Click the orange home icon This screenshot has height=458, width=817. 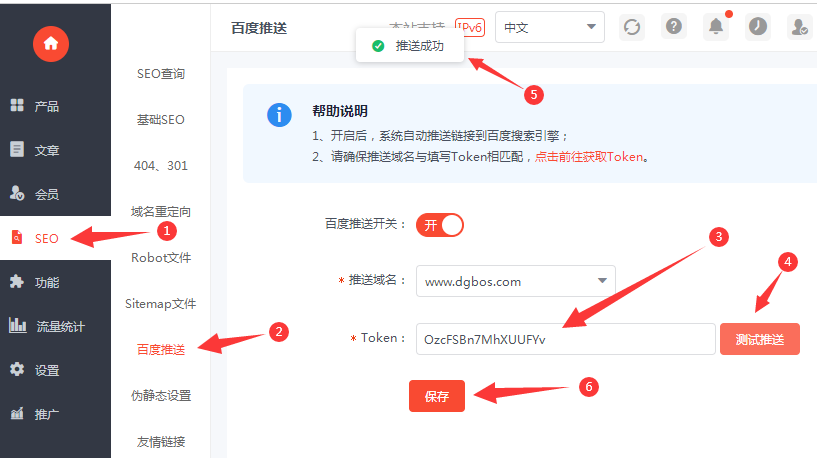(51, 42)
